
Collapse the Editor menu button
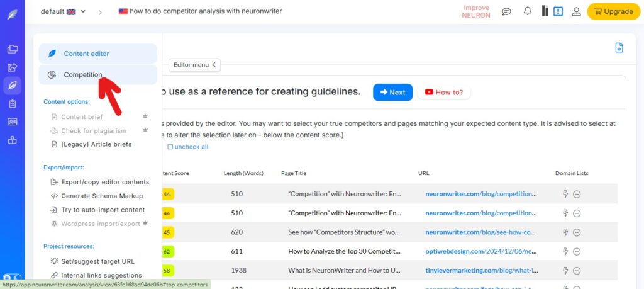194,65
